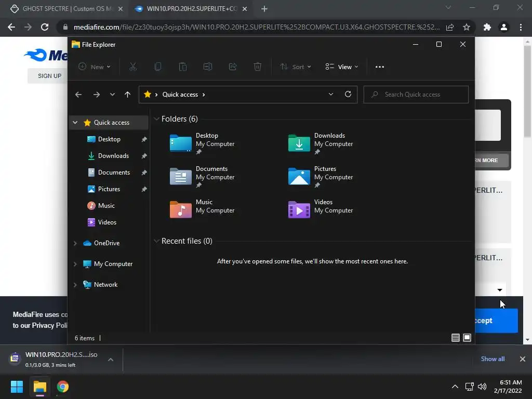The height and width of the screenshot is (399, 532).
Task: Expand the address bar history dropdown
Action: [x=331, y=95]
